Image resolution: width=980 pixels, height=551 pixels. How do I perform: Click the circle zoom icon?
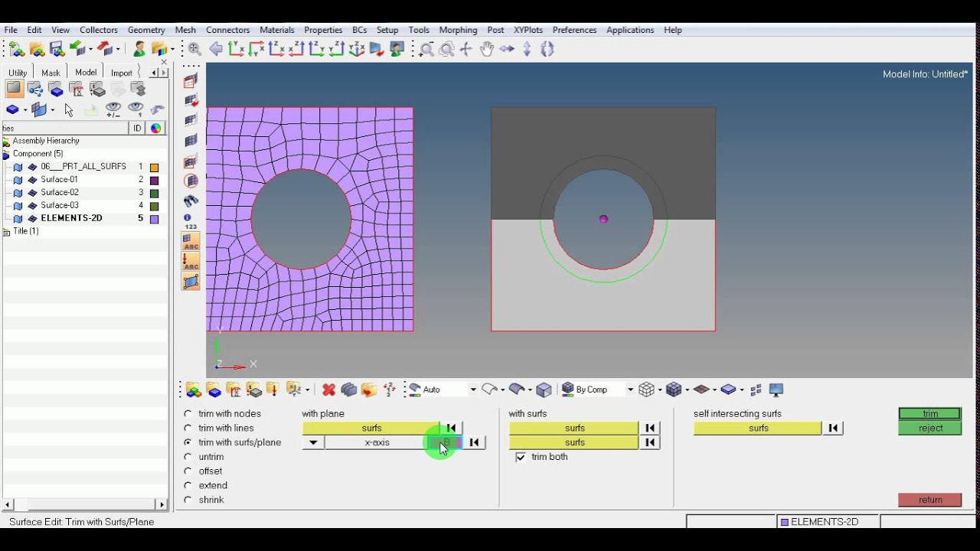(446, 49)
